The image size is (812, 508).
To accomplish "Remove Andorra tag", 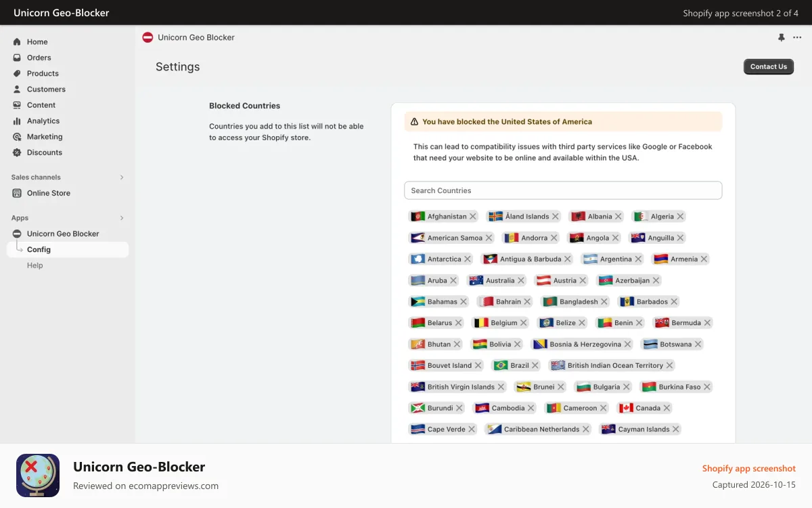I will [554, 238].
